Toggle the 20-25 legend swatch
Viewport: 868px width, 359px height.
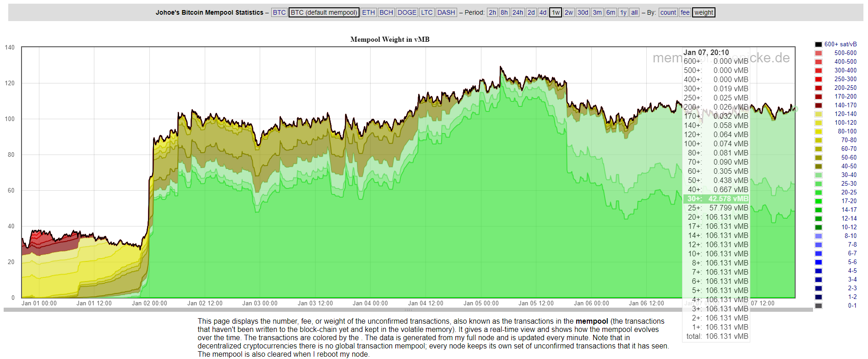point(818,193)
